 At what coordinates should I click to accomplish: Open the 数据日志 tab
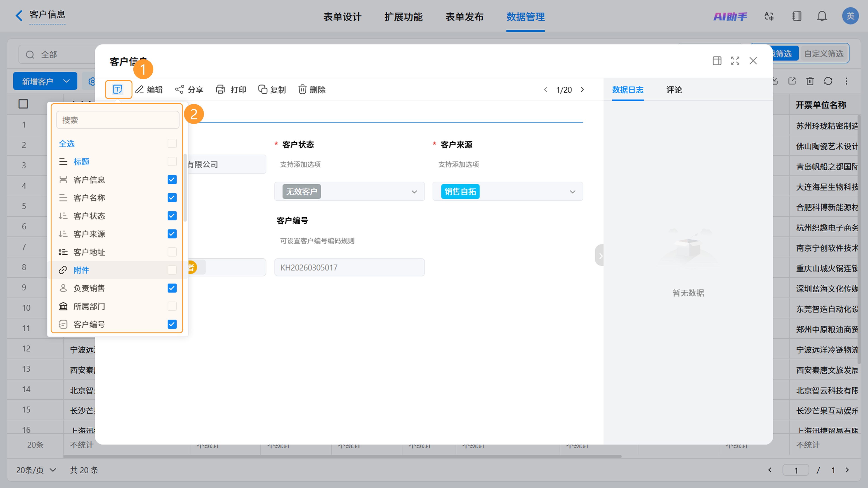628,90
